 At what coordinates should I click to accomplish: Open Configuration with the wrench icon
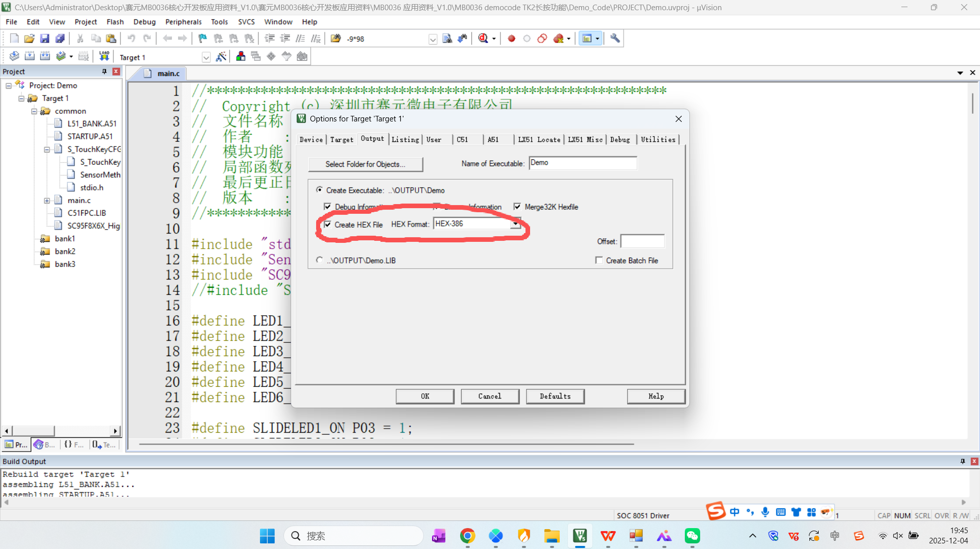[615, 38]
